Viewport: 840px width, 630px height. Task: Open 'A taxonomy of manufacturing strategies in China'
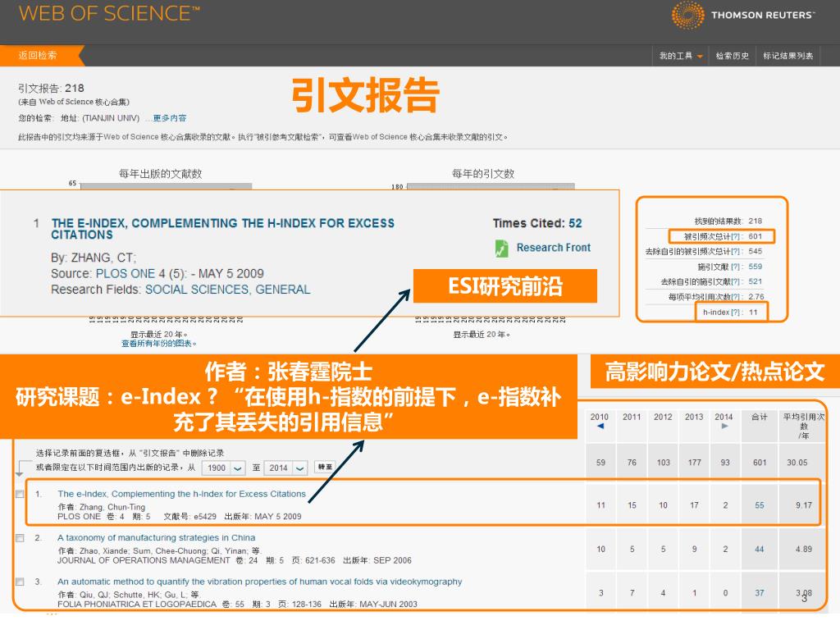(157, 538)
